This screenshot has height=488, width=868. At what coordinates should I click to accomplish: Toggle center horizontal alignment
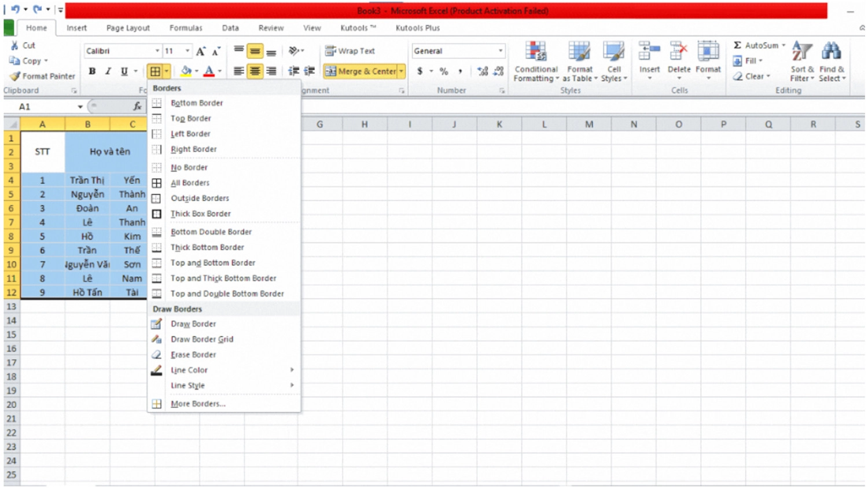point(255,71)
